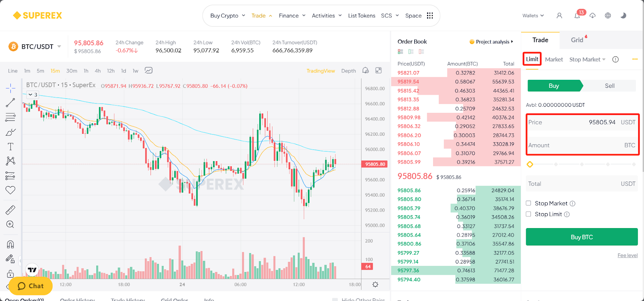This screenshot has width=644, height=301.
Task: Select the 1h chart interval
Action: (86, 71)
